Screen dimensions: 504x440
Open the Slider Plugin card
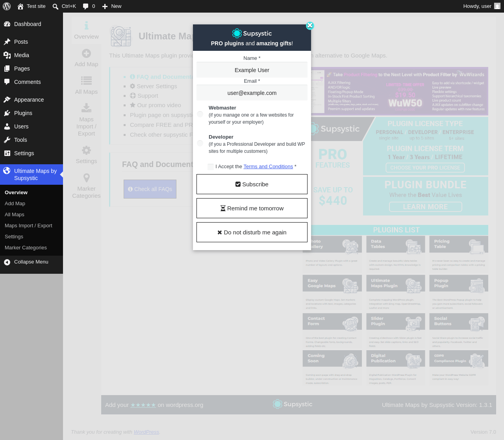tap(396, 331)
